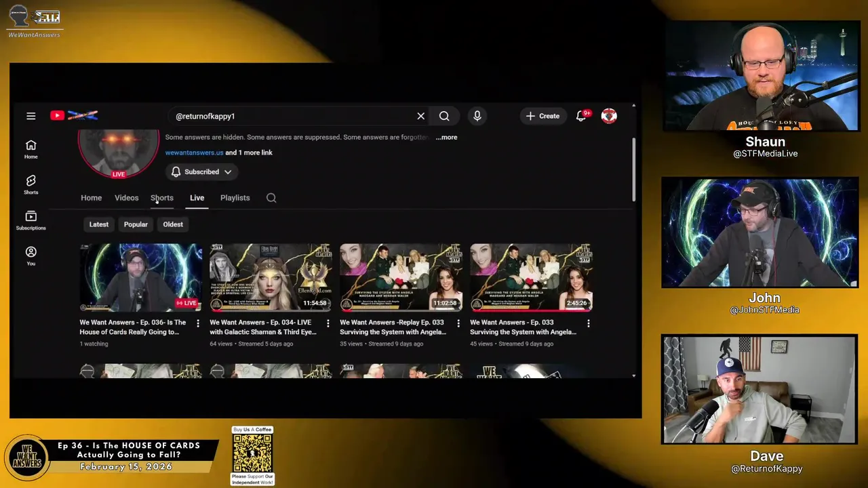Select the Live tab
This screenshot has width=868, height=488.
point(197,198)
